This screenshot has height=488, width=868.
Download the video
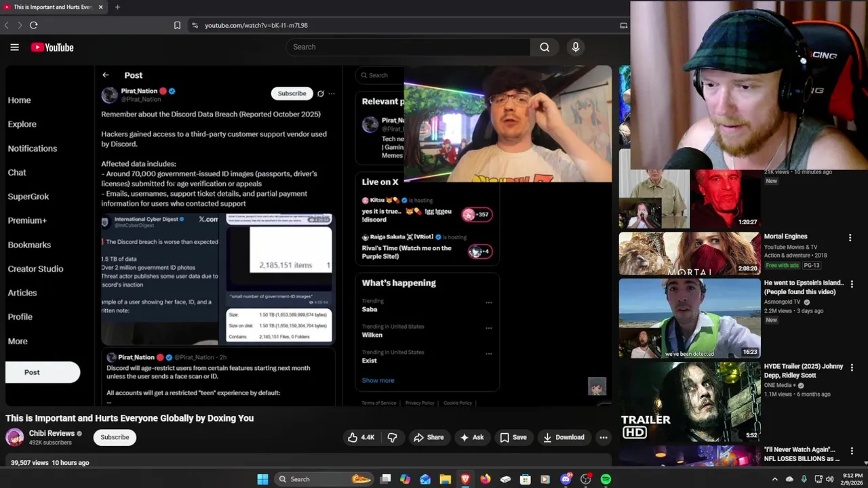pyautogui.click(x=564, y=438)
